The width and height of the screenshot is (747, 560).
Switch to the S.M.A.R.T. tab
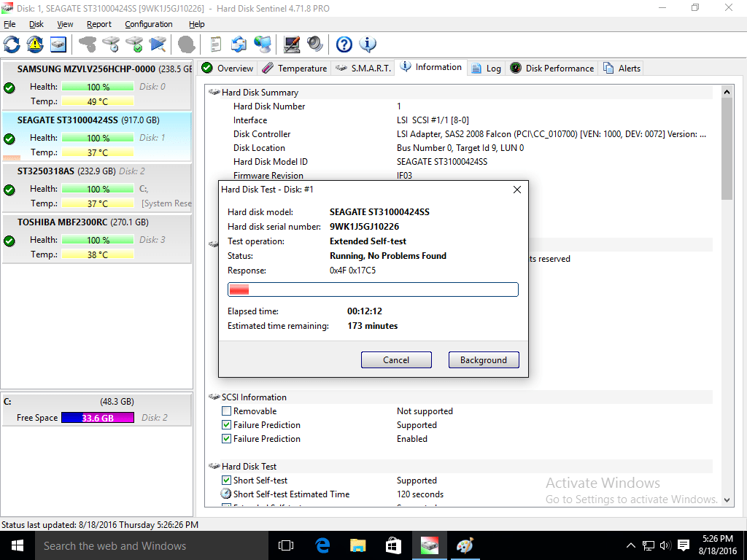[x=363, y=68]
